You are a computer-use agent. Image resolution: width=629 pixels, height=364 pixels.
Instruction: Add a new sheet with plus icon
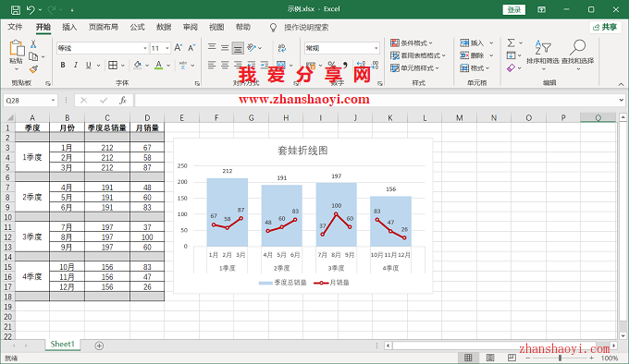tap(99, 346)
